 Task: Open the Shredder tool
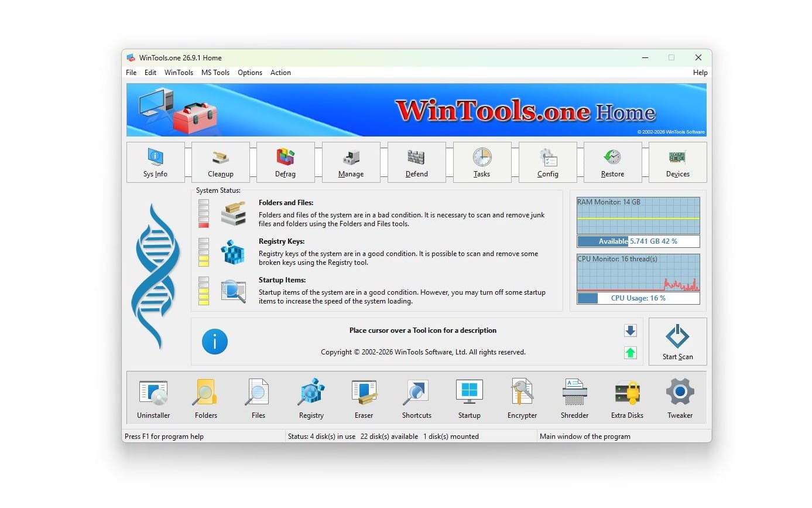coord(575,399)
